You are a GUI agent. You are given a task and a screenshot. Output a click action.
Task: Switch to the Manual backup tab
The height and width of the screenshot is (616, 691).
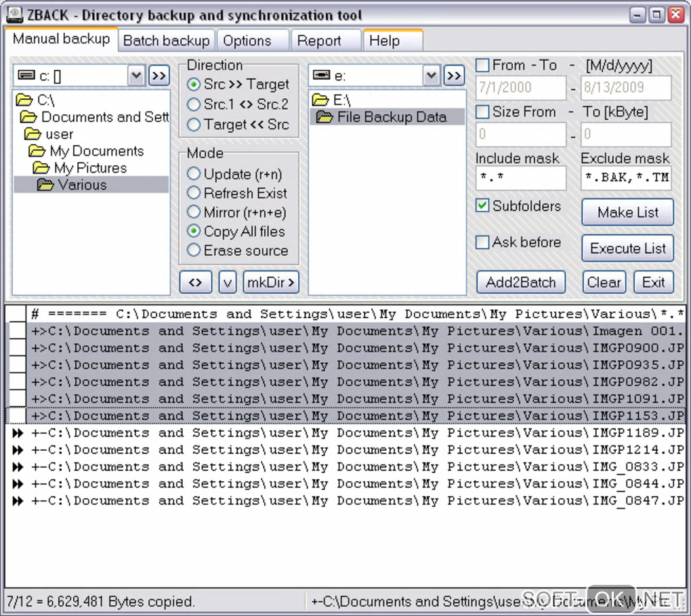click(x=61, y=39)
